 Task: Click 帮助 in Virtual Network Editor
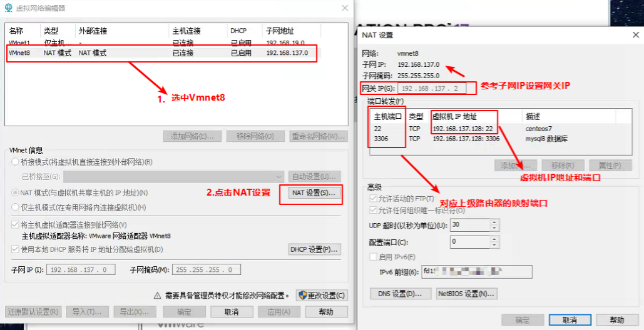[x=327, y=312]
